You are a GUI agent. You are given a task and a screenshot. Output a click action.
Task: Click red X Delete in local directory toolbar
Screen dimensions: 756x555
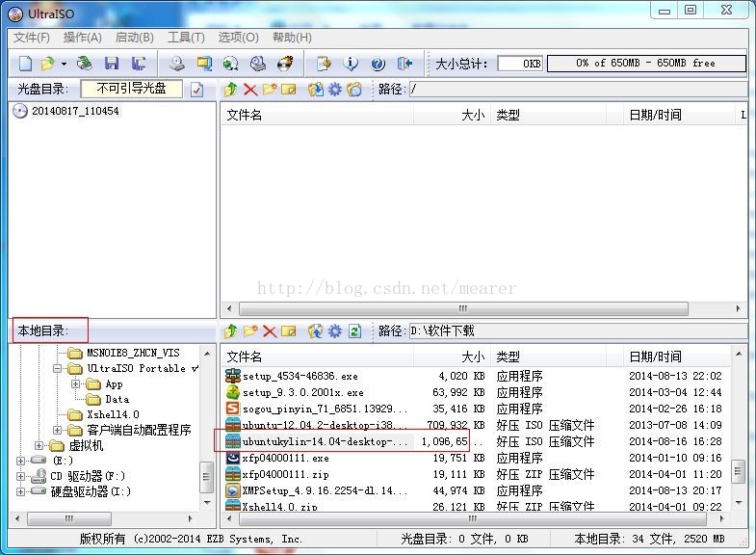pyautogui.click(x=270, y=330)
